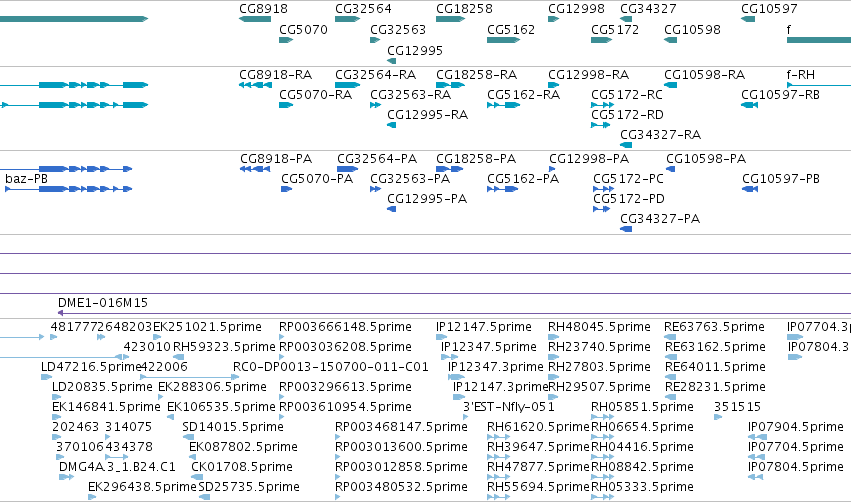Select the f-RH transcript label

[801, 74]
